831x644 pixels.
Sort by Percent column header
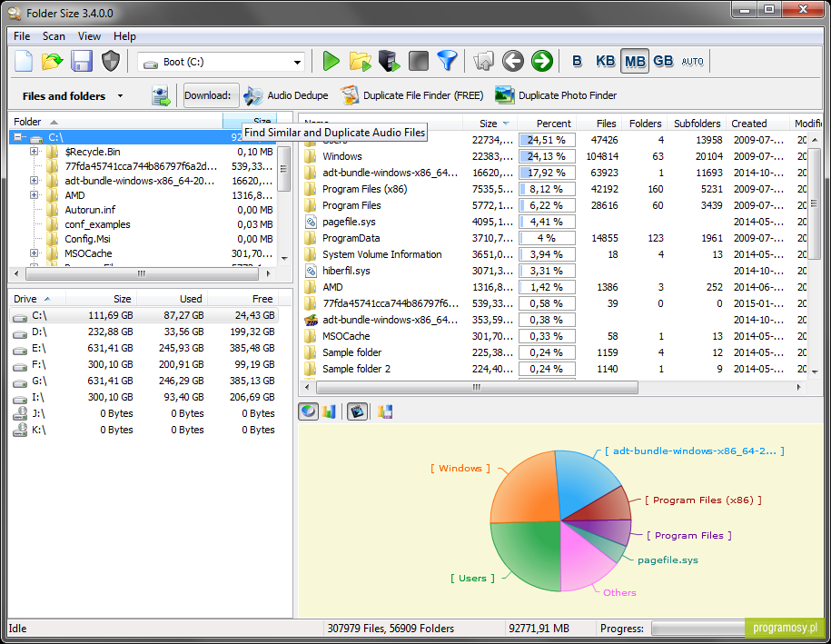tap(547, 124)
